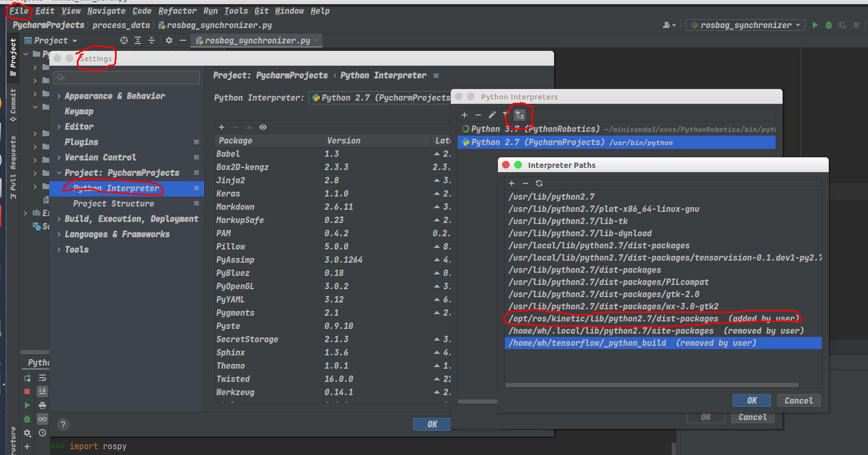Remove selected path in Interpreter Paths
The height and width of the screenshot is (455, 868).
525,183
